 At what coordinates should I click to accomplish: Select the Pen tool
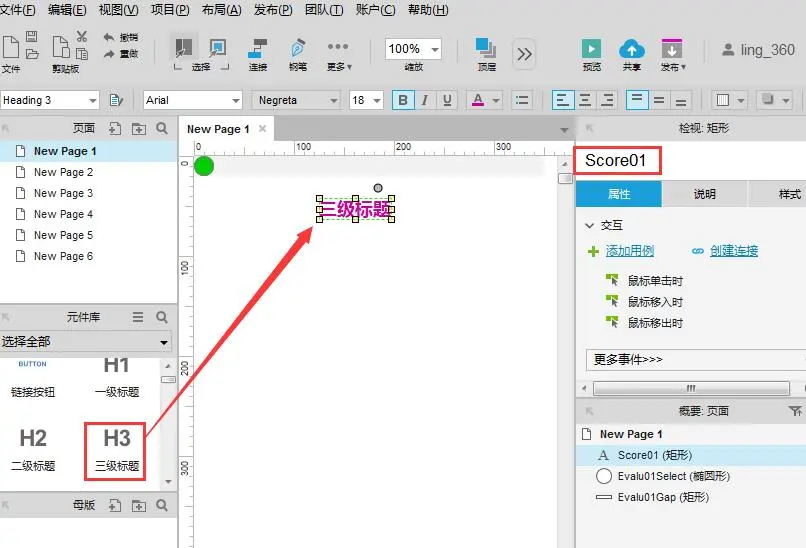[298, 48]
